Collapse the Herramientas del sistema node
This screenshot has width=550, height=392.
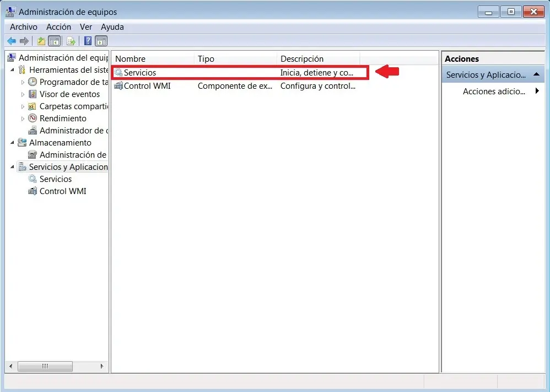point(12,70)
